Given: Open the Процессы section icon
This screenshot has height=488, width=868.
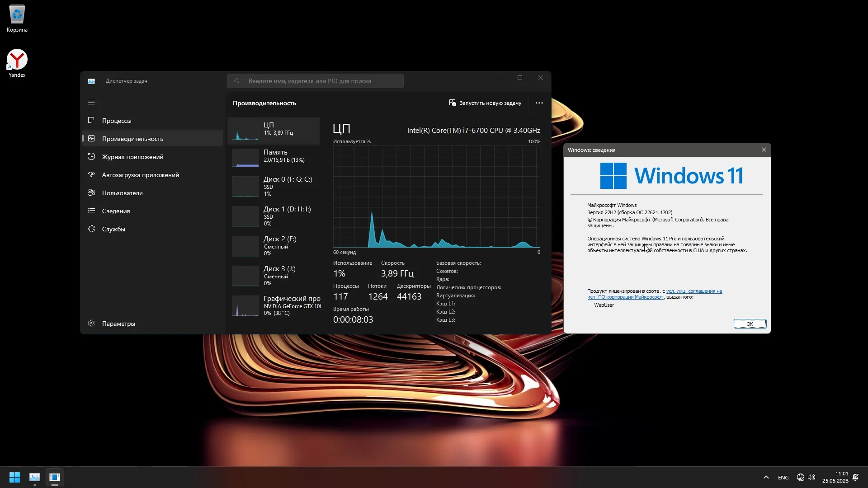Looking at the screenshot, I should point(91,120).
